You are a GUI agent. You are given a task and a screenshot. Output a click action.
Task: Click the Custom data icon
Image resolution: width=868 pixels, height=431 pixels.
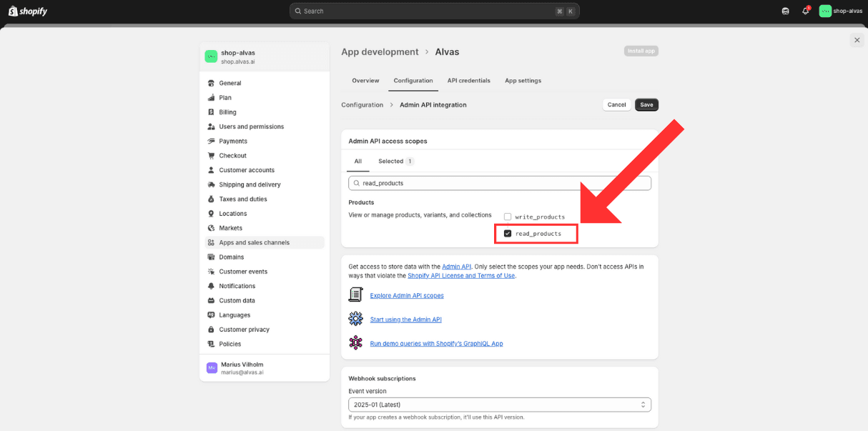[211, 300]
